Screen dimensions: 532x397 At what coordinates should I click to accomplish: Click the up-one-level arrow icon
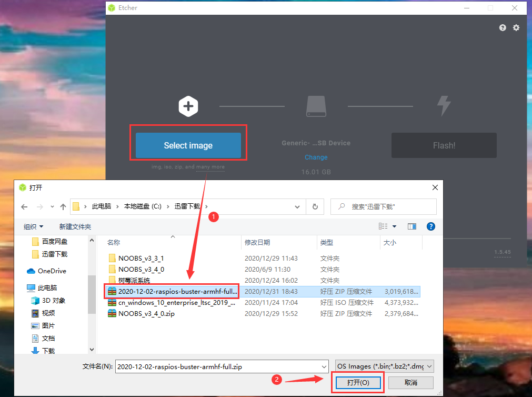pyautogui.click(x=63, y=207)
